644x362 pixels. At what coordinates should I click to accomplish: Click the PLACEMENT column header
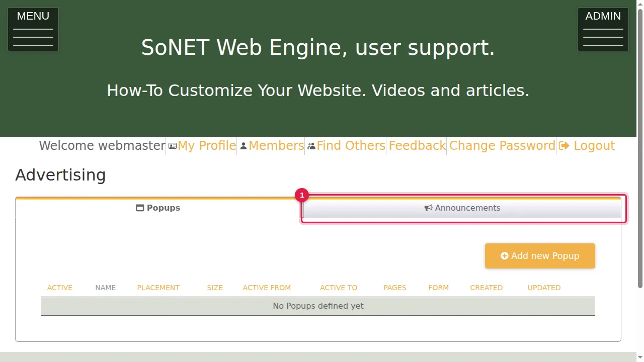pyautogui.click(x=158, y=288)
